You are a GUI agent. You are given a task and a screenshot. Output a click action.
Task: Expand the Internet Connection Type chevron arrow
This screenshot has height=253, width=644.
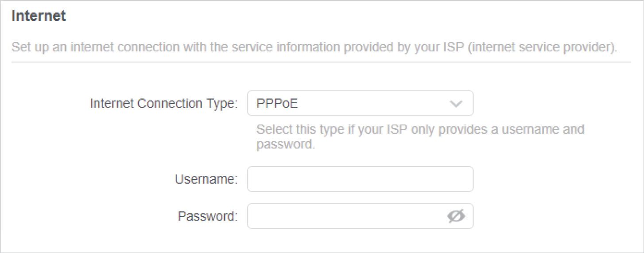(x=456, y=104)
